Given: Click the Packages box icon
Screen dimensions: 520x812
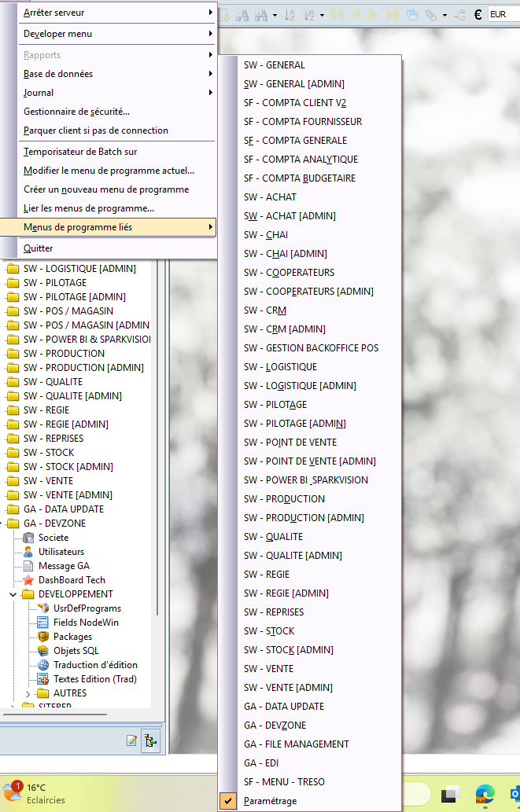Looking at the screenshot, I should tap(44, 637).
